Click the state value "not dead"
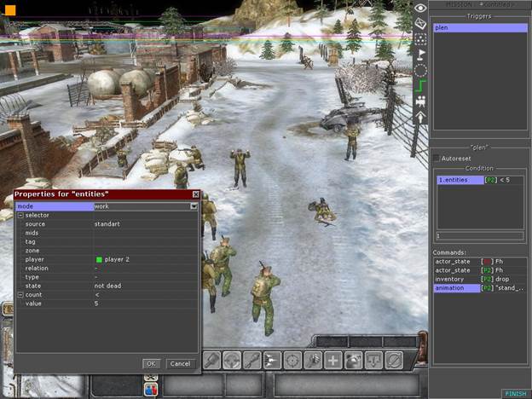The width and height of the screenshot is (532, 399). click(107, 286)
